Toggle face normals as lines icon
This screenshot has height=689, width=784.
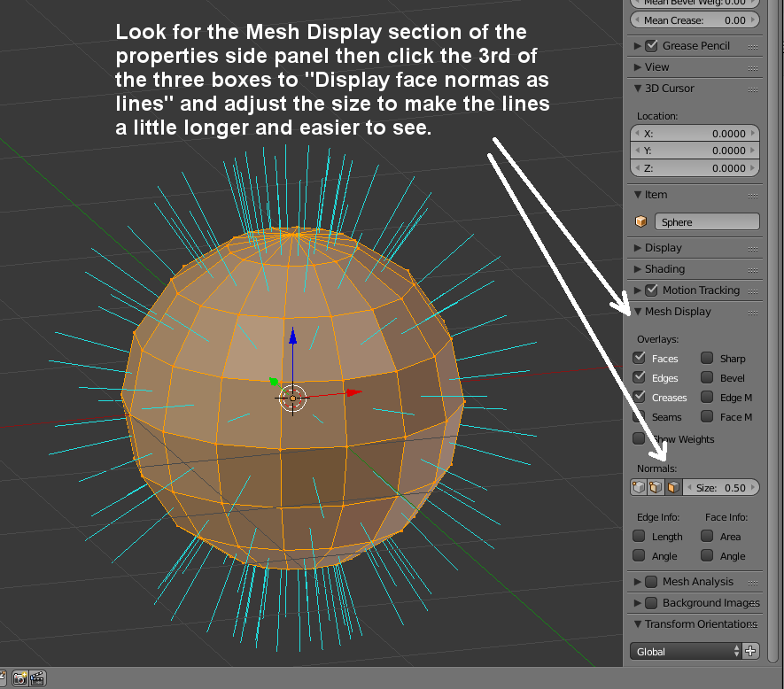click(x=673, y=487)
